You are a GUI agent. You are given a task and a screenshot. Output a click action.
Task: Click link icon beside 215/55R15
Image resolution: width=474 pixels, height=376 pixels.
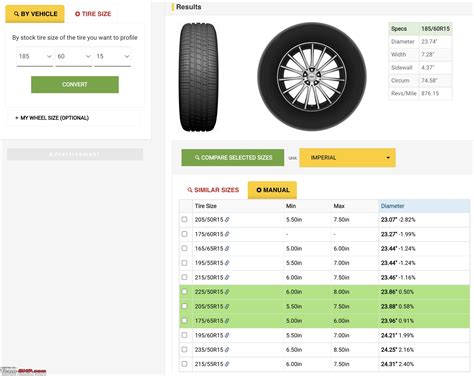[x=227, y=364]
